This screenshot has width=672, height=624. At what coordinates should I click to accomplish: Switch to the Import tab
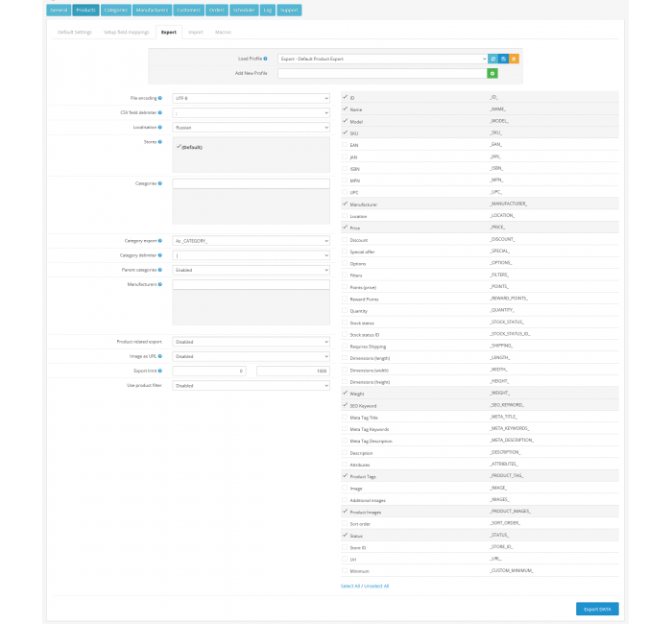pos(196,32)
